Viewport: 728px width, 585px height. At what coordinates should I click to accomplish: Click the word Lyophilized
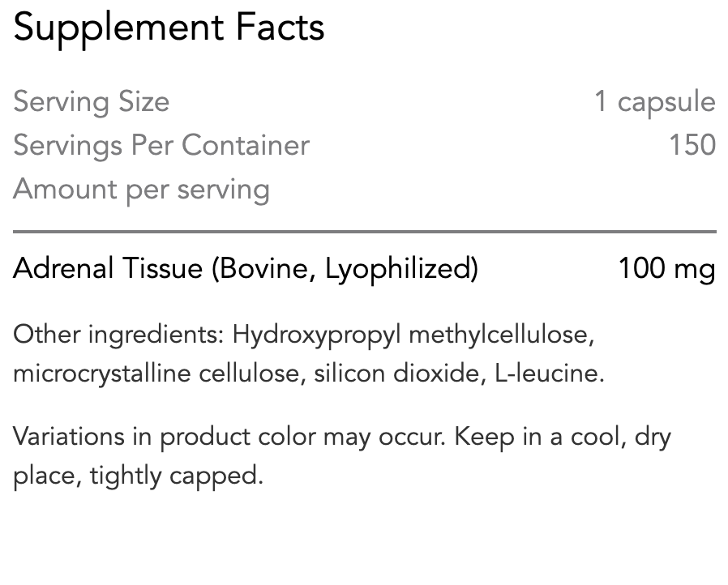(398, 270)
